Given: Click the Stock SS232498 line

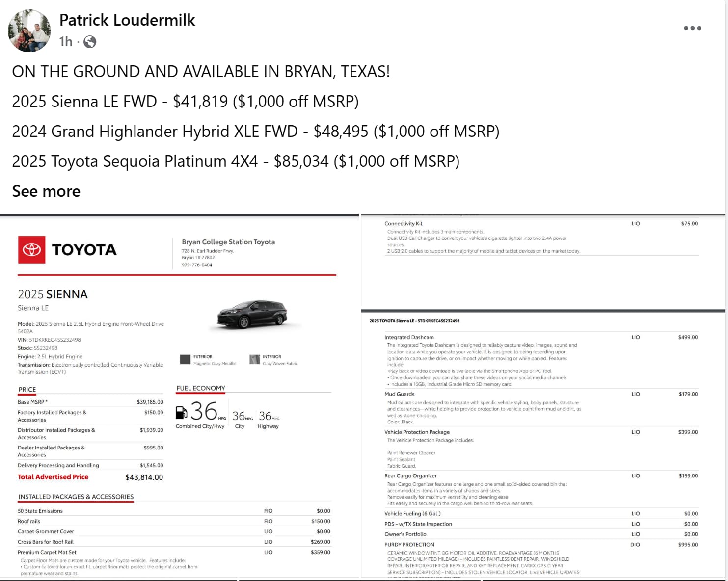Looking at the screenshot, I should point(37,348).
